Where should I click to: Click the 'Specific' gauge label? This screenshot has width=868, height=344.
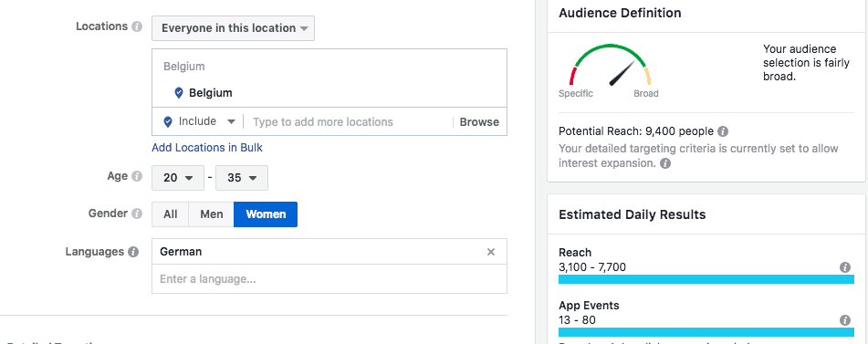click(x=576, y=93)
